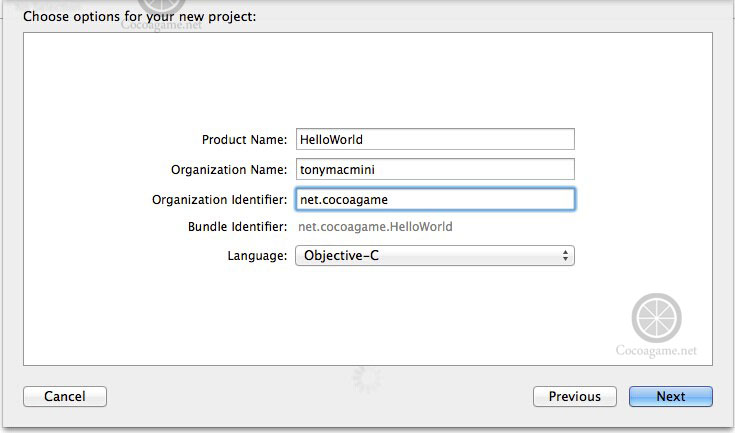Viewport: 735px width, 433px height.
Task: Click the net.cocoagame.HelloWorld bundle identifier text
Action: [376, 227]
